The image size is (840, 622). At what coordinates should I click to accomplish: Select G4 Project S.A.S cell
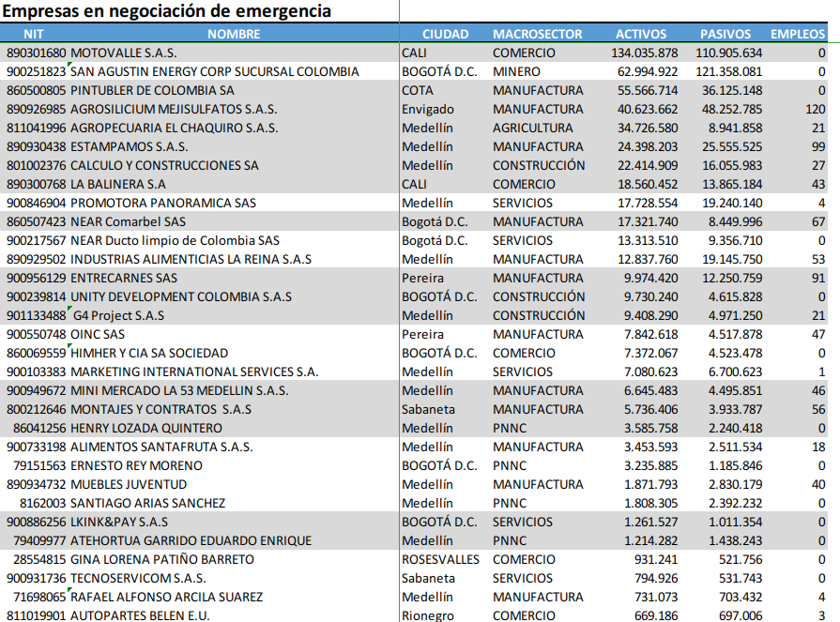(118, 315)
